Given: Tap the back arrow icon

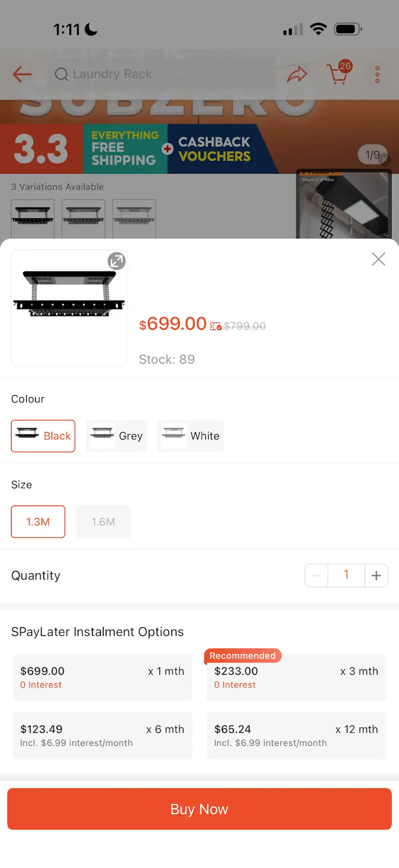Looking at the screenshot, I should click(22, 74).
